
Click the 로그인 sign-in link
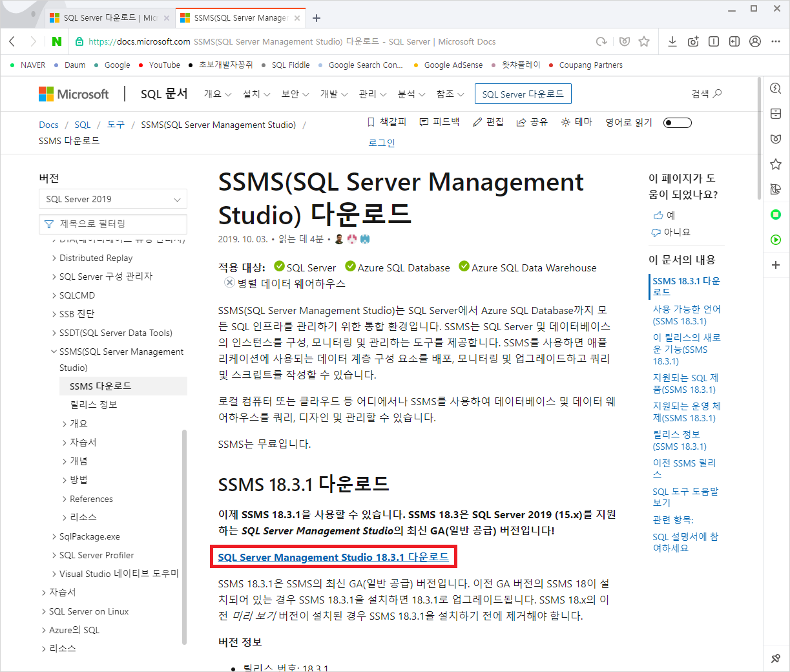pyautogui.click(x=382, y=143)
